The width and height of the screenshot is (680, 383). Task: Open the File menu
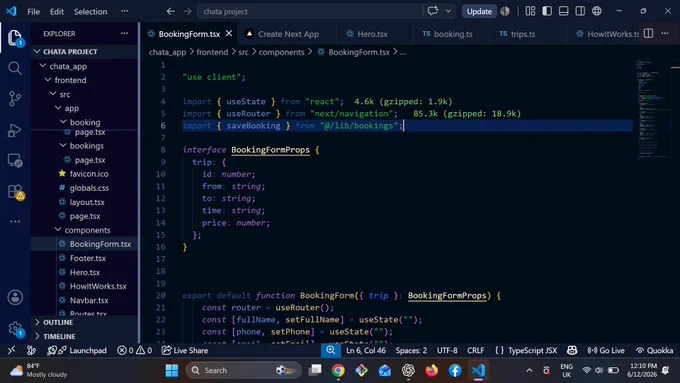(33, 11)
